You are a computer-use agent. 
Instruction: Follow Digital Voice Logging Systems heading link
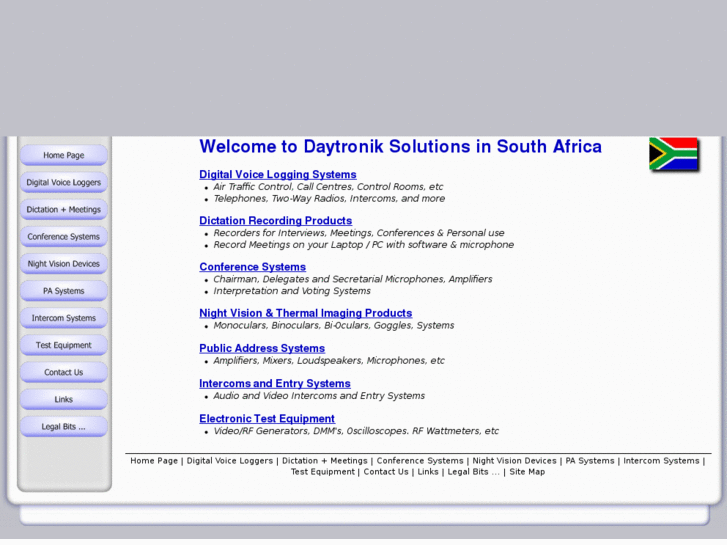(x=278, y=174)
